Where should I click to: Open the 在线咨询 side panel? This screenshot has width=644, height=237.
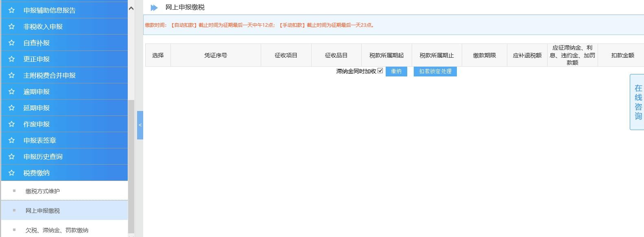tap(637, 102)
